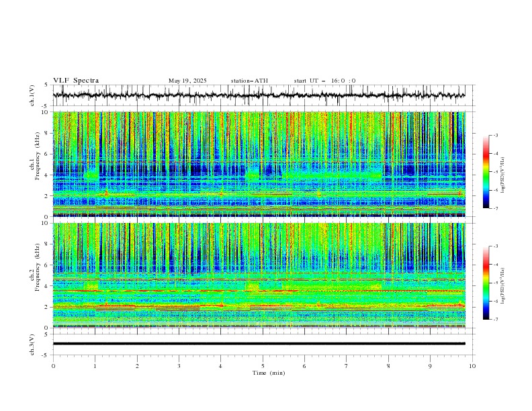The width and height of the screenshot is (532, 411).
Task: Click time axis tick label "6"
Action: [x=305, y=366]
